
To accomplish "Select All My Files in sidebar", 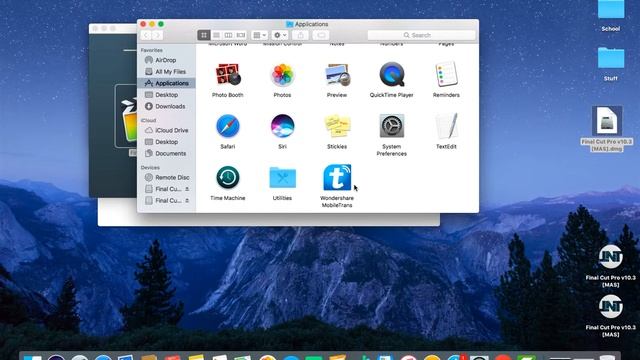I will click(167, 71).
